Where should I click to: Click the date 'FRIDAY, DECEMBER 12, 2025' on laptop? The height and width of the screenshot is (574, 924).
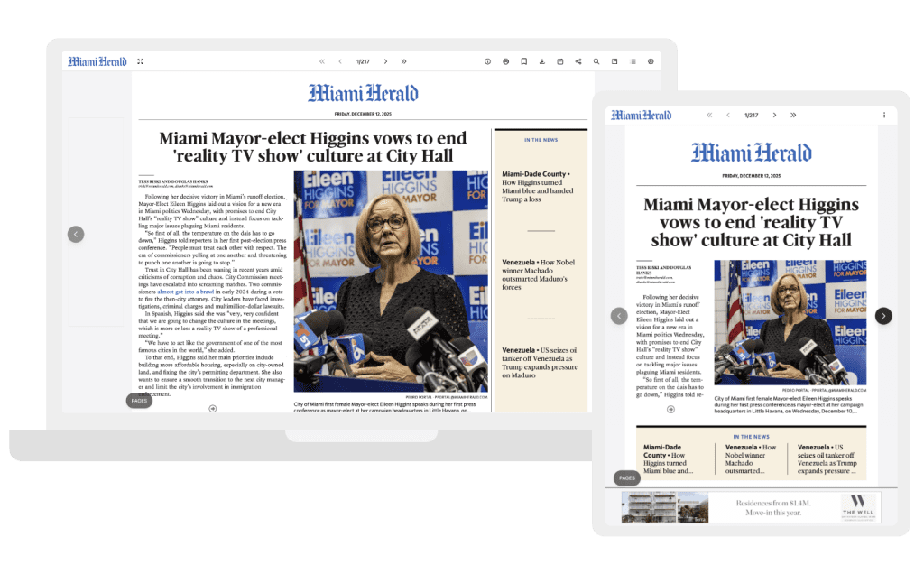(x=363, y=114)
